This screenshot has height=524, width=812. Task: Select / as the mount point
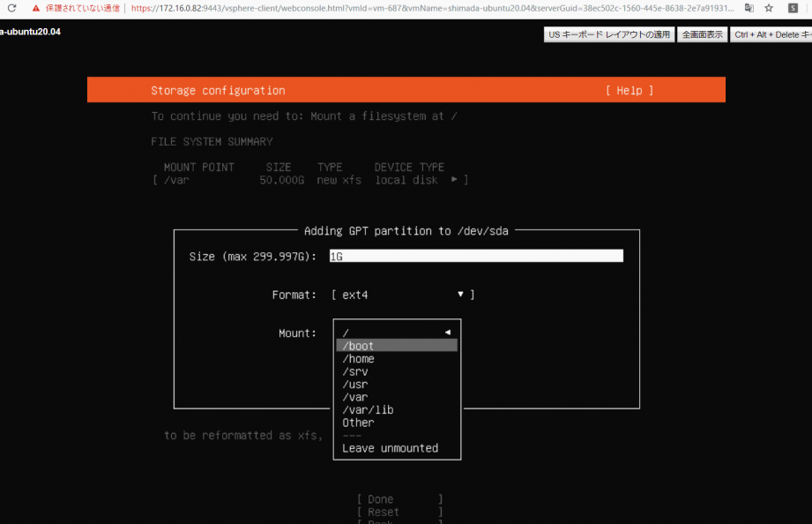[397, 333]
